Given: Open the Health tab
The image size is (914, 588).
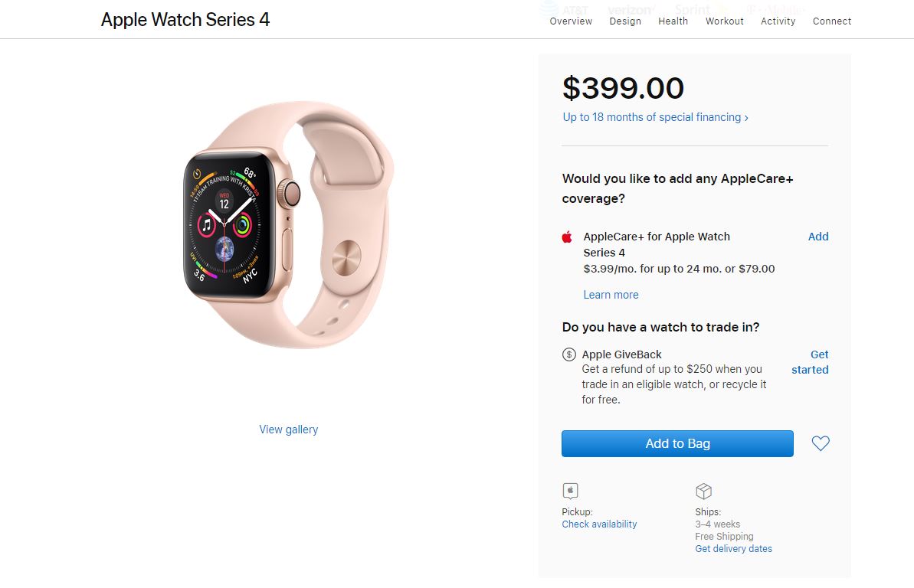Looking at the screenshot, I should (x=673, y=21).
